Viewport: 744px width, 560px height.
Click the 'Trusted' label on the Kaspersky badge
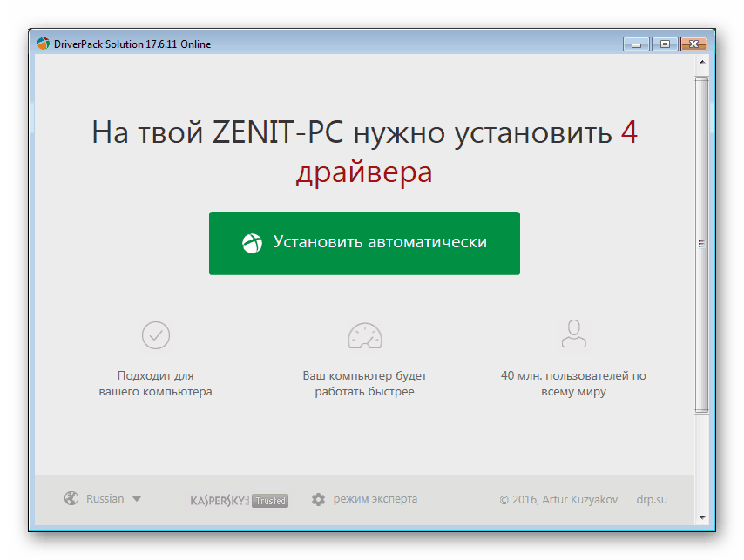click(x=269, y=500)
